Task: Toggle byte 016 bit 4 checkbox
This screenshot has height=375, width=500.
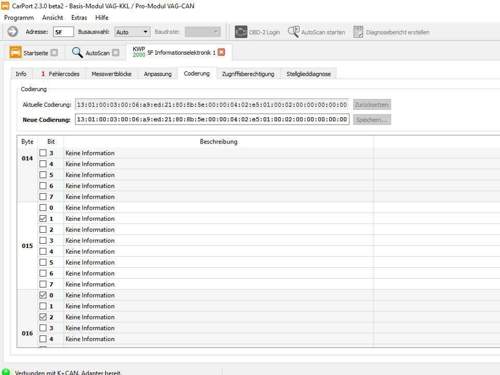Action: (43, 339)
